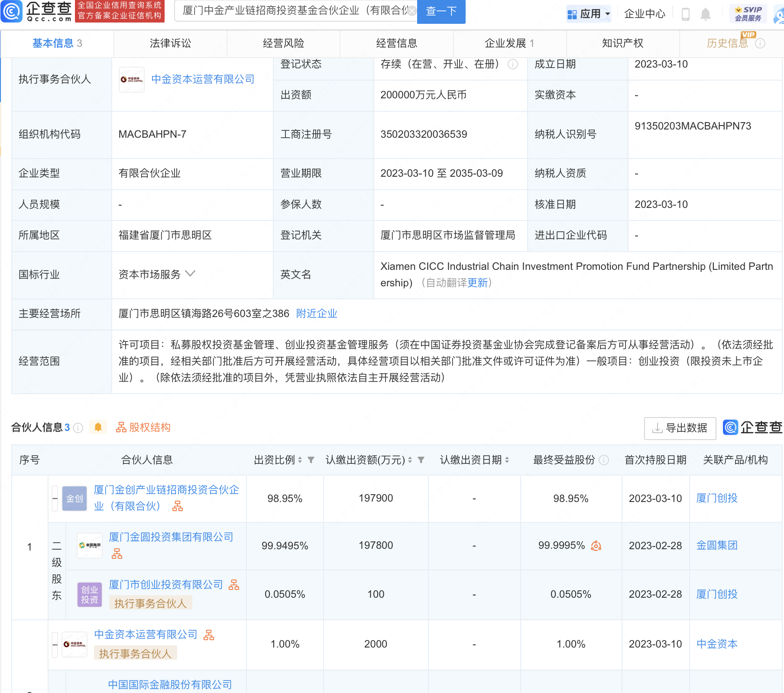Click structure icon beside 厦门市创业投资有限公司
The image size is (784, 693).
(x=234, y=585)
